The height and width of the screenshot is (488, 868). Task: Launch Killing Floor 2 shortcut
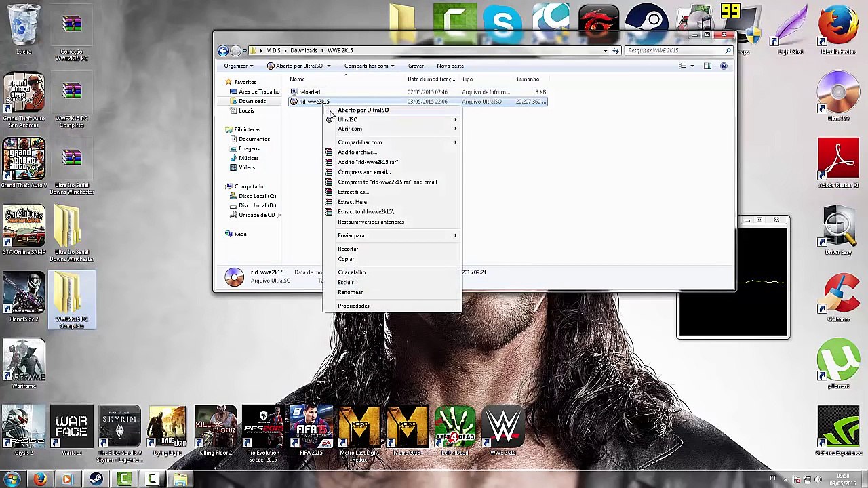tap(216, 431)
